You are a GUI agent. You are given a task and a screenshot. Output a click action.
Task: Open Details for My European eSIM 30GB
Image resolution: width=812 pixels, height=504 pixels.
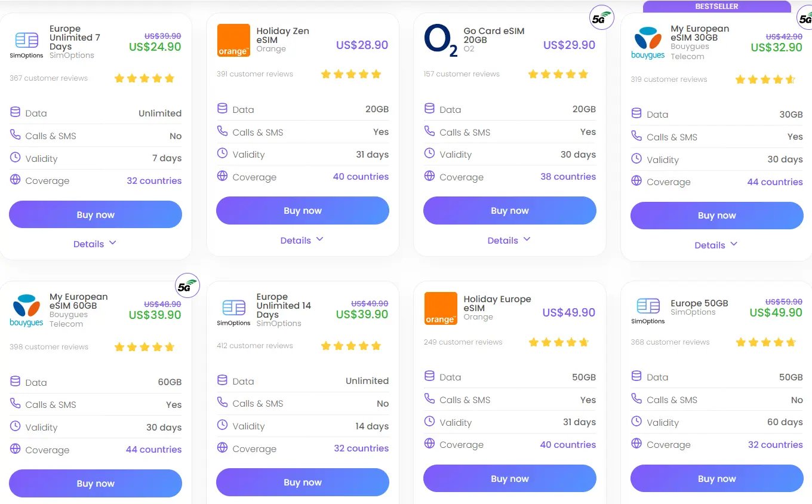716,245
